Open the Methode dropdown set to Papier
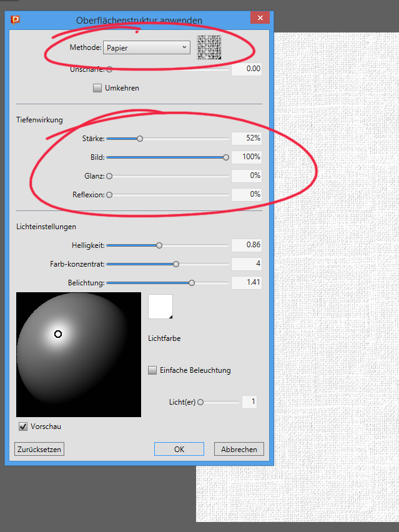399x532 pixels. pos(147,47)
